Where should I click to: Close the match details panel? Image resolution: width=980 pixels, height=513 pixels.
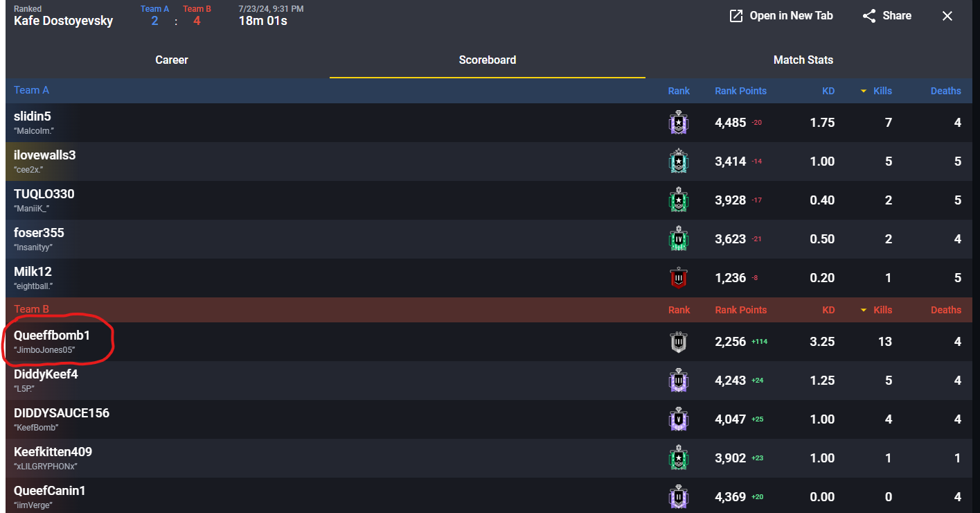[947, 16]
